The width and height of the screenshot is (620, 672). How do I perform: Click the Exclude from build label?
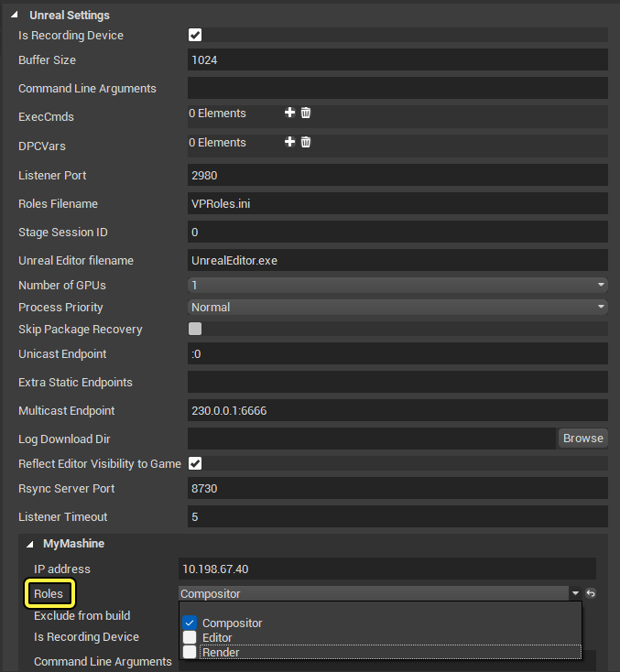point(82,615)
